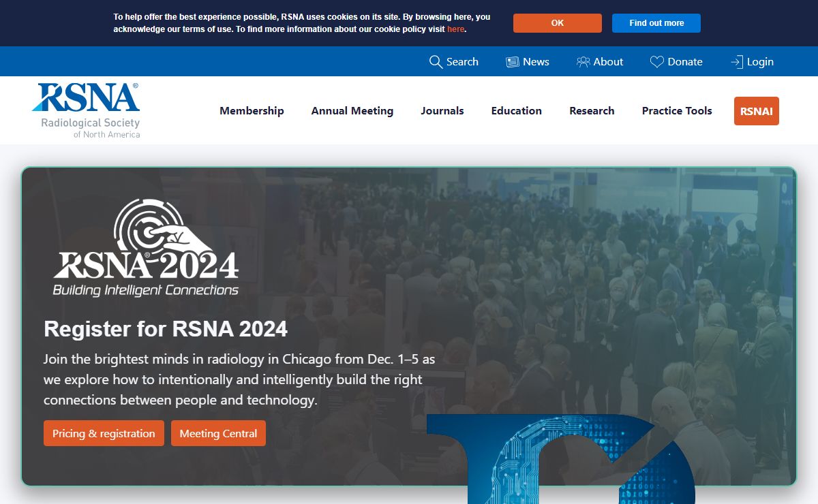The image size is (818, 504).
Task: Follow the cookie policy 'here' link
Action: [455, 29]
